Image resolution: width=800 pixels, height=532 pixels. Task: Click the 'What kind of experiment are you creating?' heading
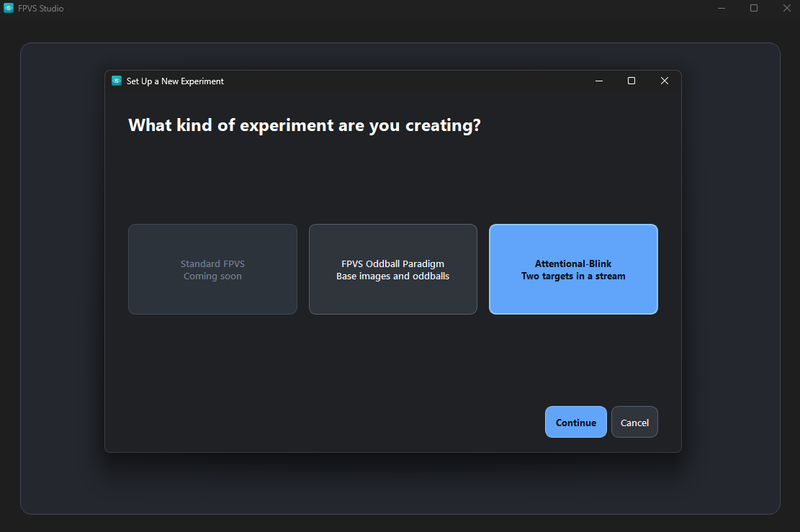[305, 125]
